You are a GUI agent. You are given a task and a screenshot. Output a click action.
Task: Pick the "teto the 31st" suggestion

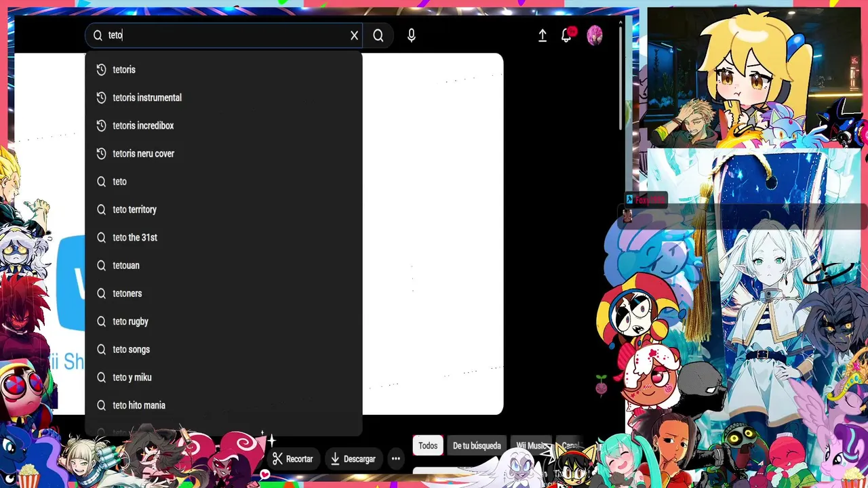(224, 237)
